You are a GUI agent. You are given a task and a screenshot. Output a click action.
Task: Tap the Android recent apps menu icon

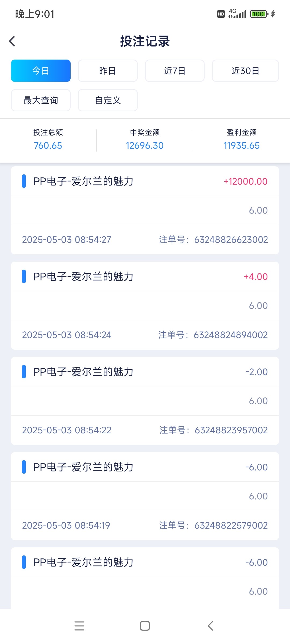pyautogui.click(x=79, y=626)
